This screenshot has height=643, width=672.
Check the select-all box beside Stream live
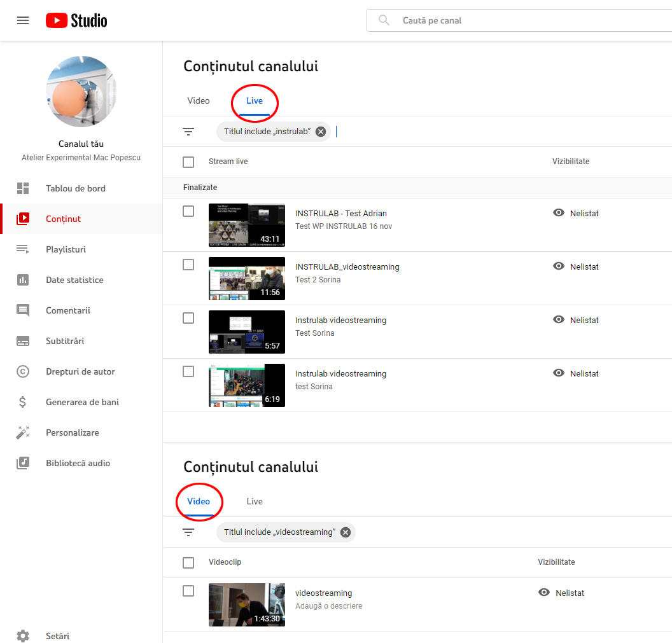click(188, 162)
